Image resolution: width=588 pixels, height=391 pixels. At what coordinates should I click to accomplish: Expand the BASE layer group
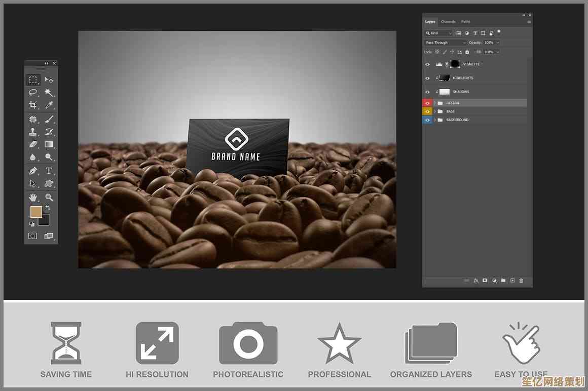[434, 111]
